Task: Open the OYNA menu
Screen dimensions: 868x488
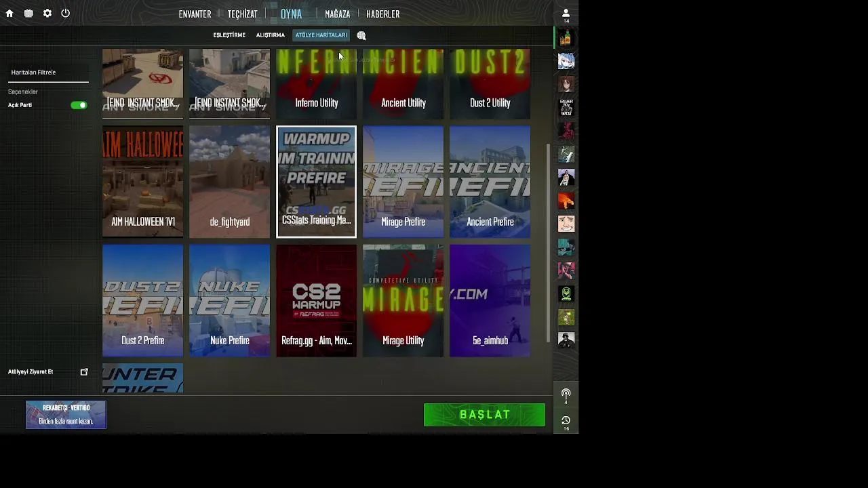Action: [x=291, y=14]
